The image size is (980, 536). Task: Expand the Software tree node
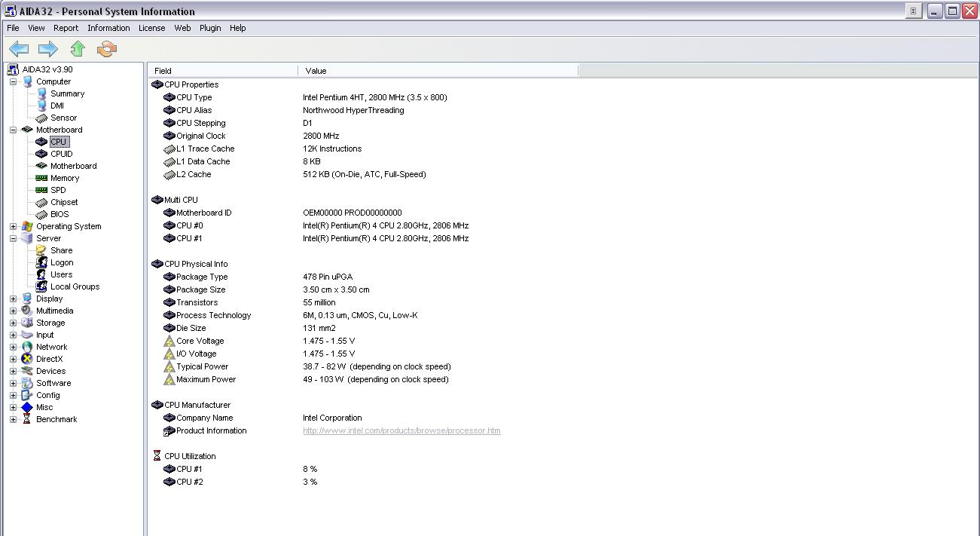(x=13, y=383)
